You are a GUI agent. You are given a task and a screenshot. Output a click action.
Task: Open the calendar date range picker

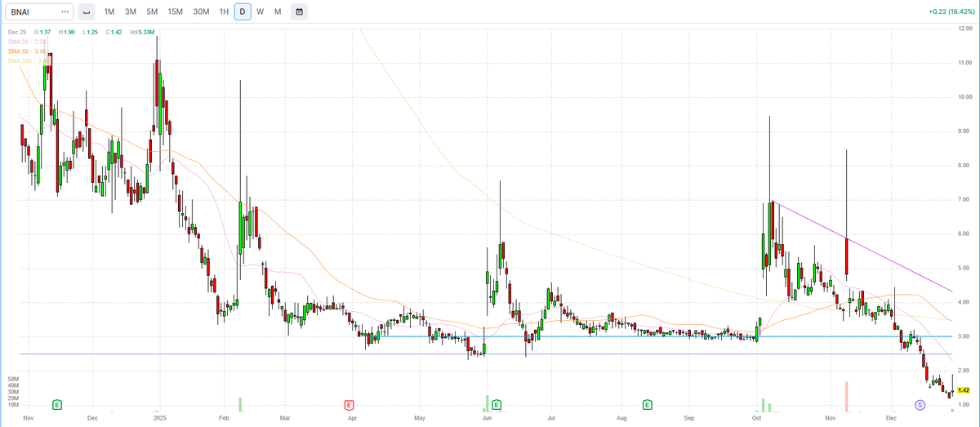pos(299,12)
